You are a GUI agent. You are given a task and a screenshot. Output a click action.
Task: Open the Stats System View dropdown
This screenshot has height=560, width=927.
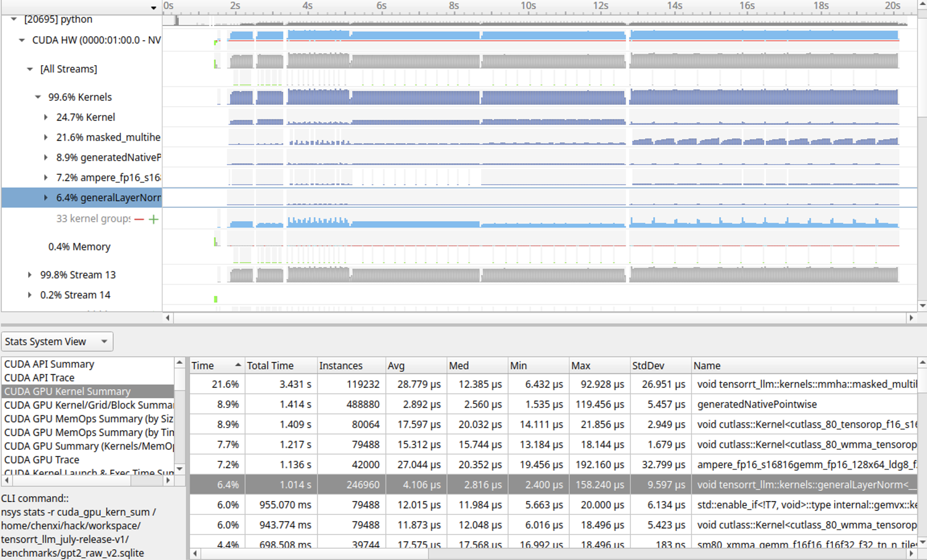(x=57, y=342)
